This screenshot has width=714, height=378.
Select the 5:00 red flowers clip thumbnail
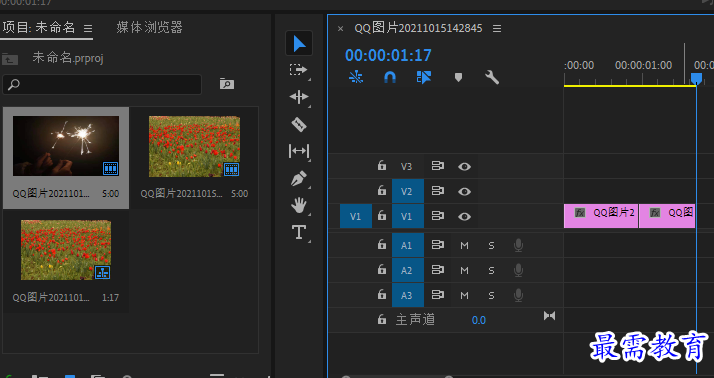click(x=194, y=146)
